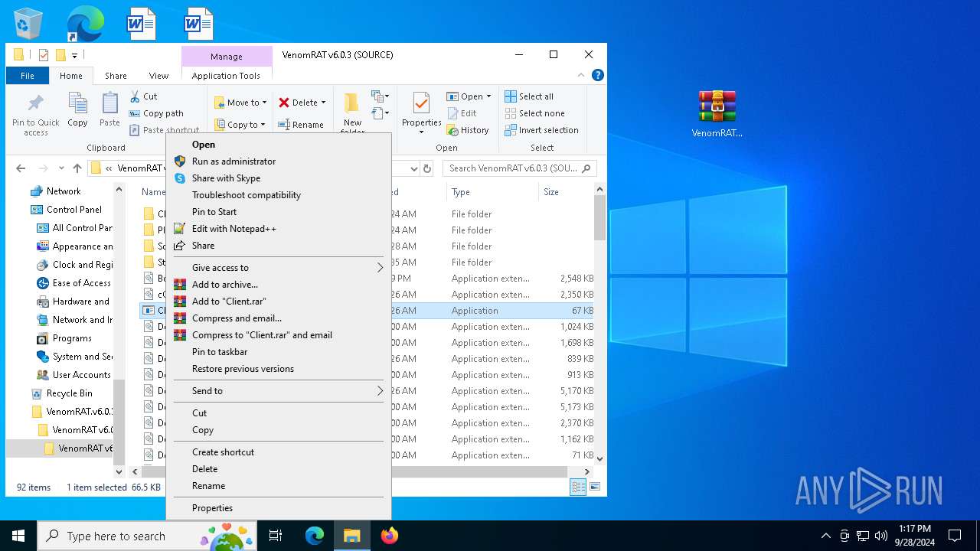Choose Add to "Client.rar"

[279, 302]
